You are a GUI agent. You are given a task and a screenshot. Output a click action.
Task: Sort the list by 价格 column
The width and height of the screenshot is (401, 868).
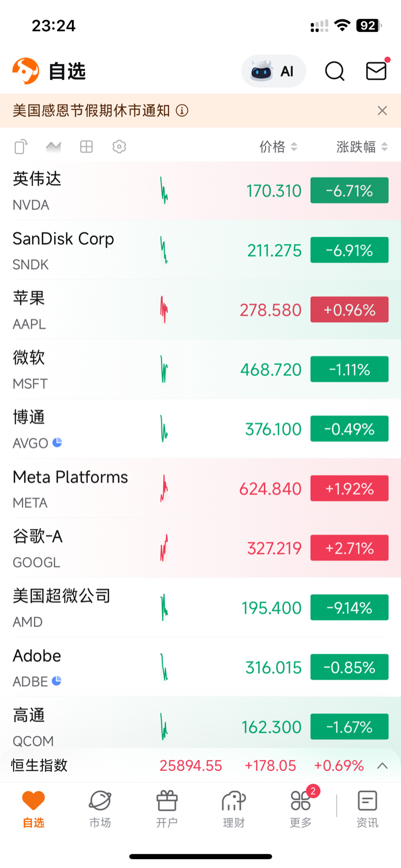coord(278,147)
